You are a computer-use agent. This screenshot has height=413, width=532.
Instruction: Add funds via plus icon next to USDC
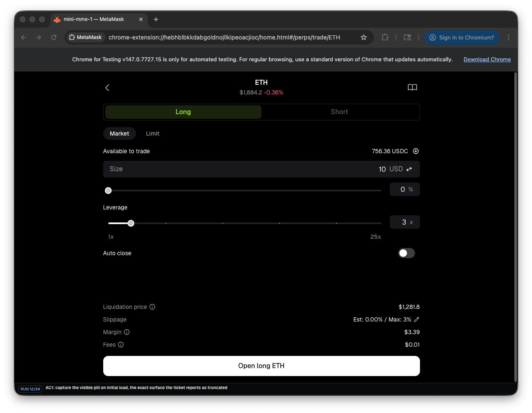[416, 151]
